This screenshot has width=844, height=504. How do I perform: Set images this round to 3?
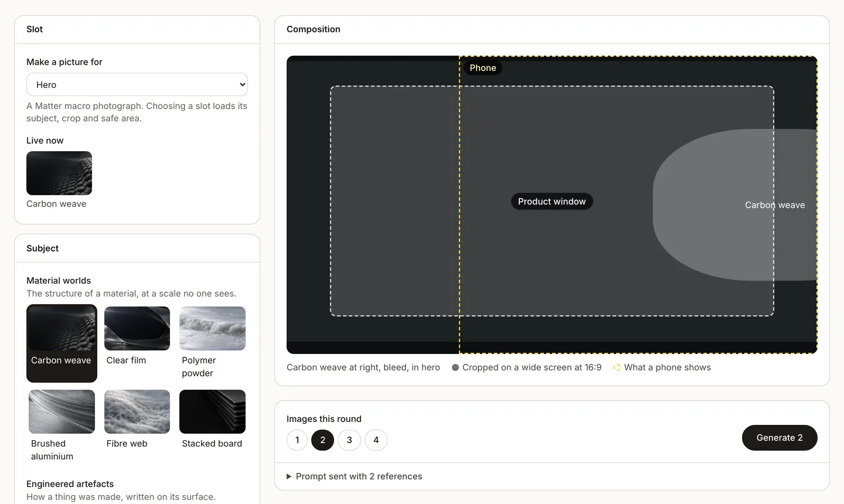point(349,440)
